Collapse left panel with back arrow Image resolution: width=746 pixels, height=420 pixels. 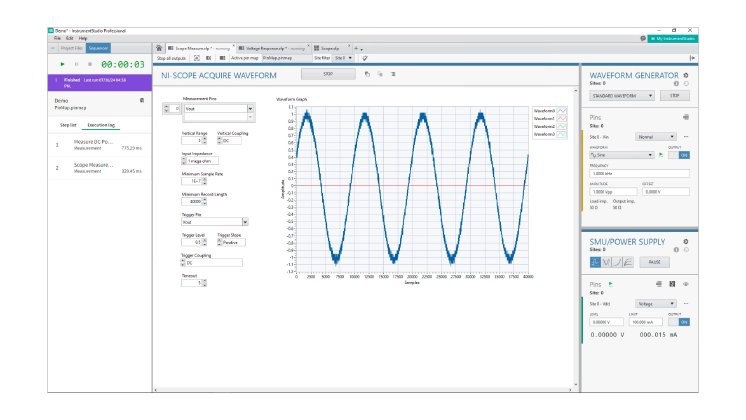pyautogui.click(x=52, y=48)
